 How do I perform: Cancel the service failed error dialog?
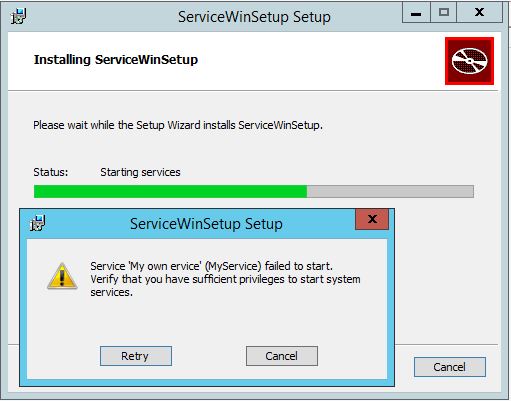pos(282,356)
